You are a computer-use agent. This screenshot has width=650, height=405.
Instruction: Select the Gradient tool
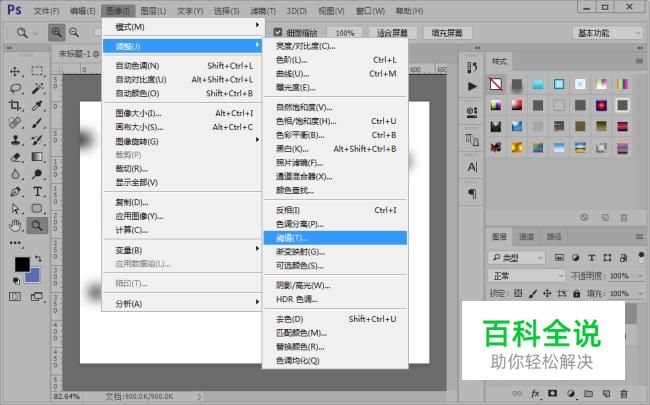[x=37, y=157]
